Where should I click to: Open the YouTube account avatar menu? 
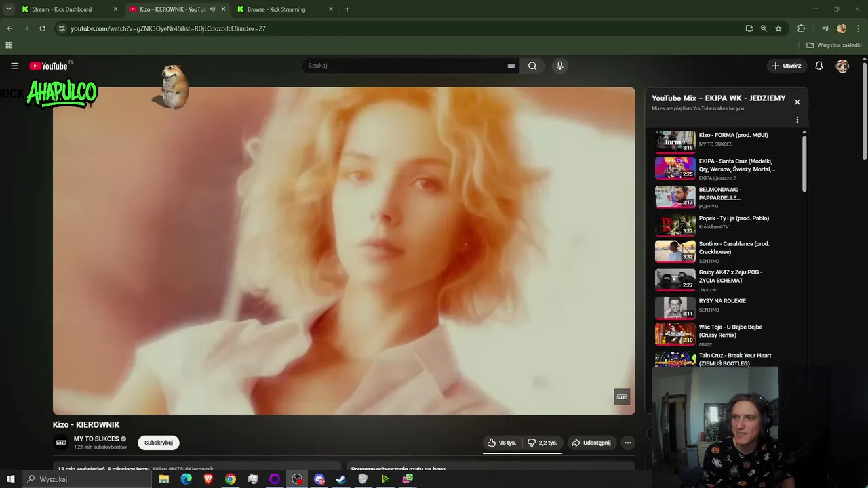pyautogui.click(x=842, y=66)
